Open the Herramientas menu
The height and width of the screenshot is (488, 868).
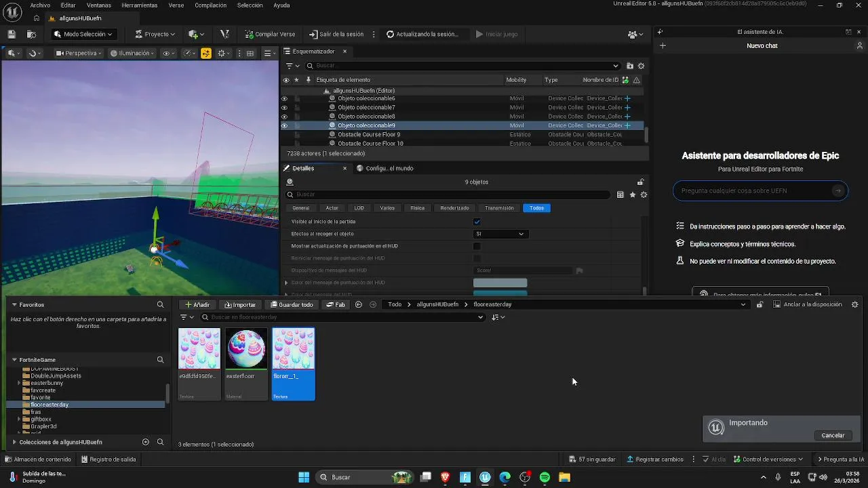point(139,5)
